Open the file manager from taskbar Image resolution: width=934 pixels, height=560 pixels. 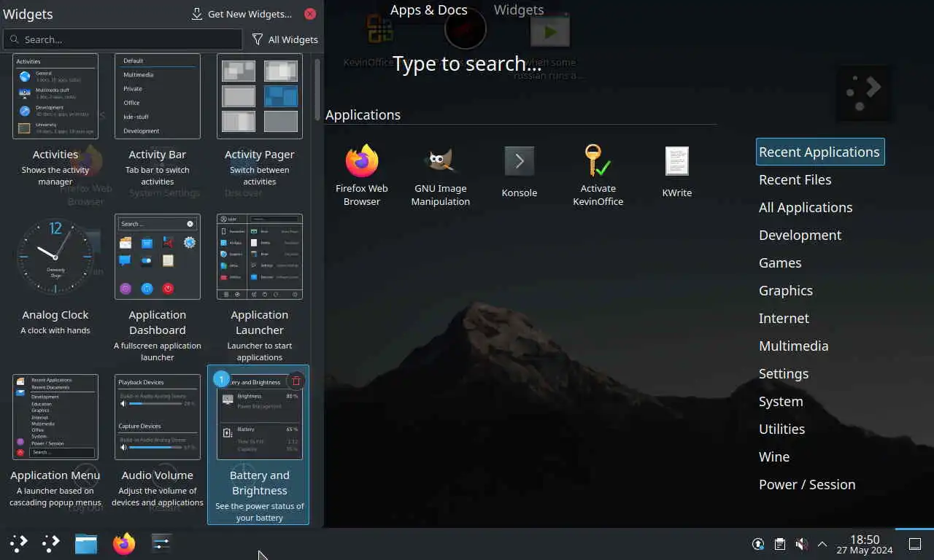tap(86, 543)
